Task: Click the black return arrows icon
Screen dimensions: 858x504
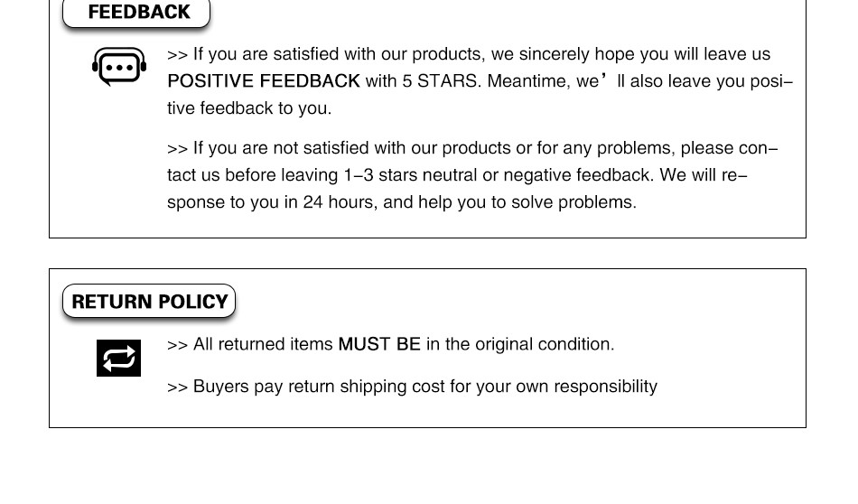Action: pyautogui.click(x=118, y=359)
